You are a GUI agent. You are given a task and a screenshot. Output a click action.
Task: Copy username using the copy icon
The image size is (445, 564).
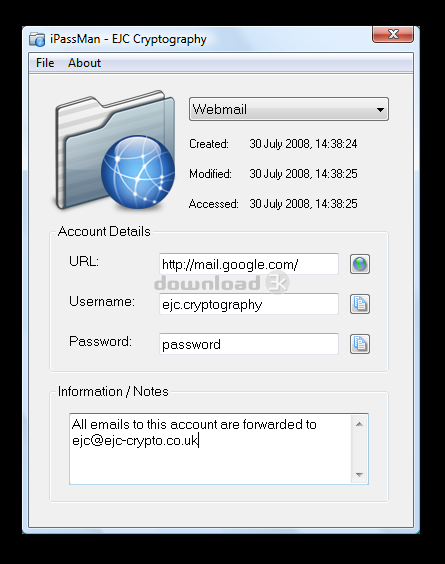click(x=360, y=304)
